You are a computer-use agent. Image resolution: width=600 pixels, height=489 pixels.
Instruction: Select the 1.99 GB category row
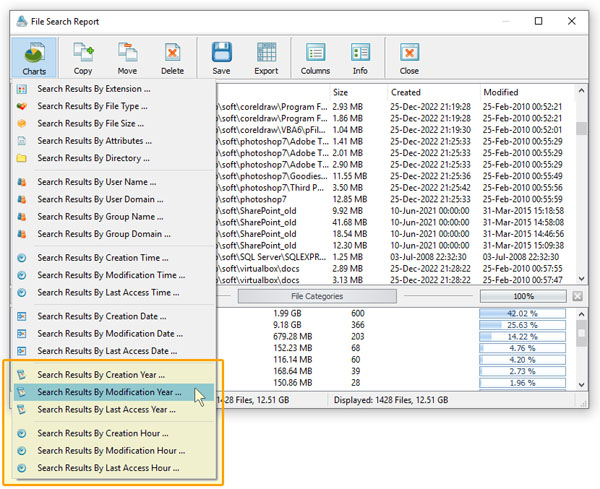395,313
